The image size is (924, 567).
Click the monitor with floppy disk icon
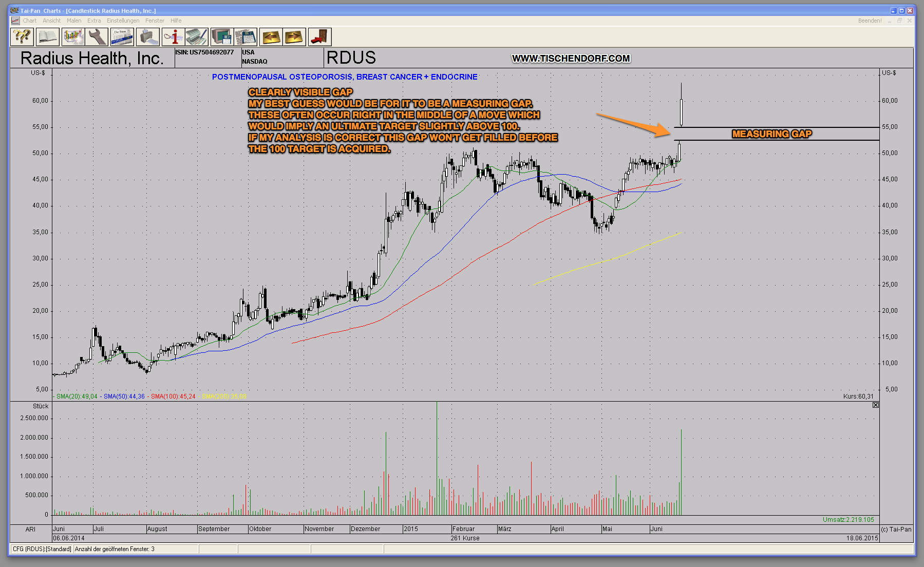click(222, 37)
